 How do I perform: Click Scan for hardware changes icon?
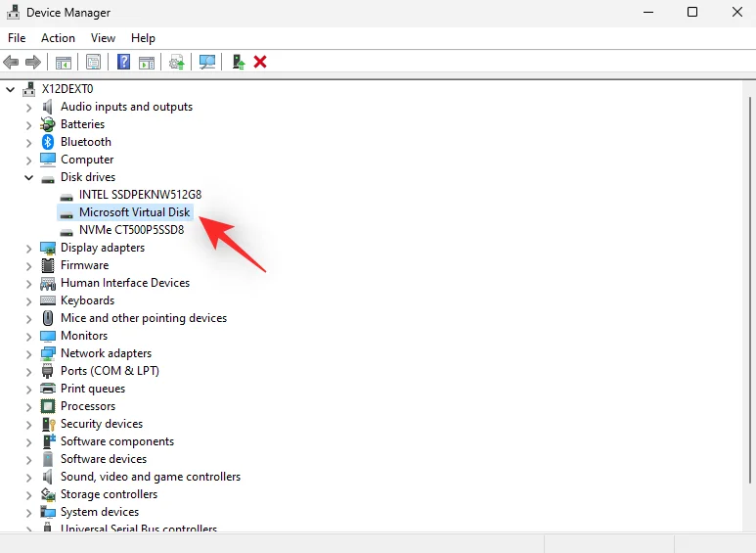(207, 62)
